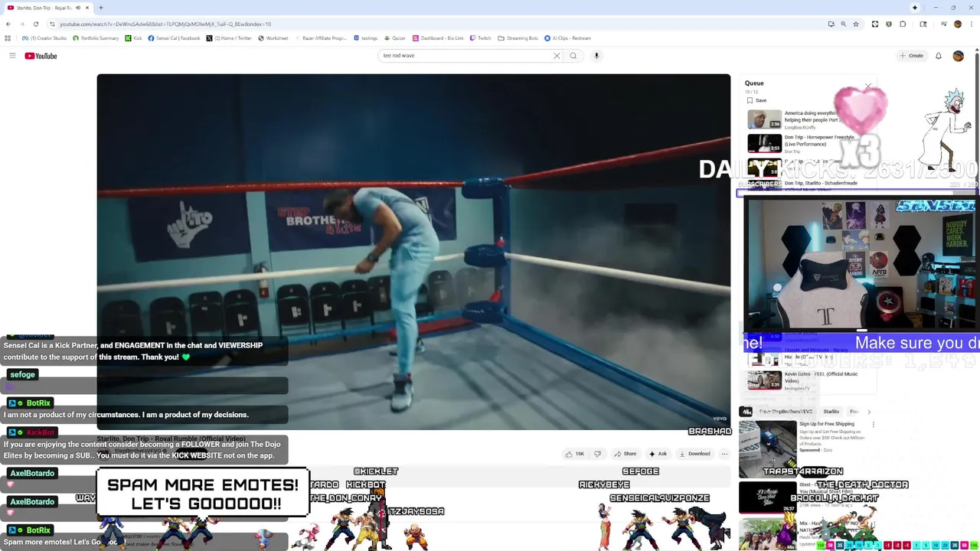The image size is (980, 551).
Task: Open AI Clips - Restream bookmark
Action: [567, 38]
